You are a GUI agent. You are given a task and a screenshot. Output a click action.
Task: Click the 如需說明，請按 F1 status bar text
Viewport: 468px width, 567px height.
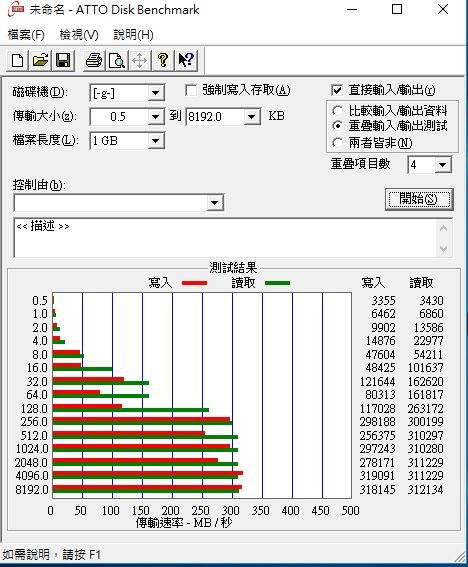52,554
